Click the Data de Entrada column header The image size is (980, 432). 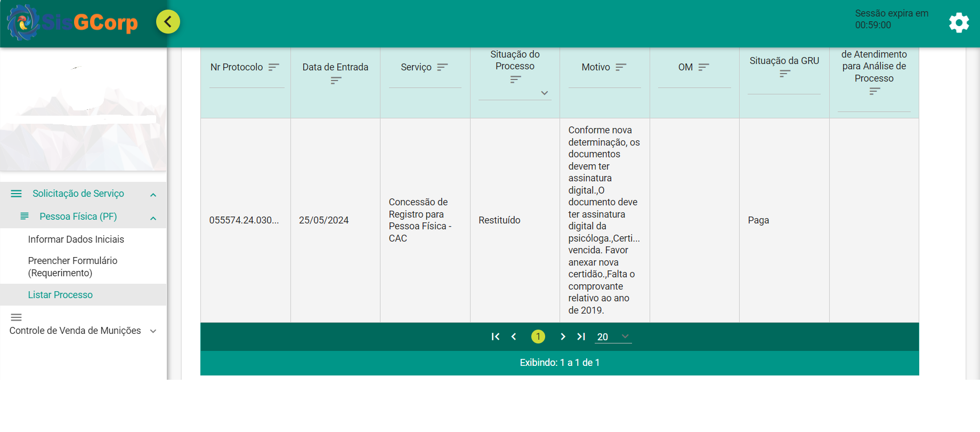335,67
